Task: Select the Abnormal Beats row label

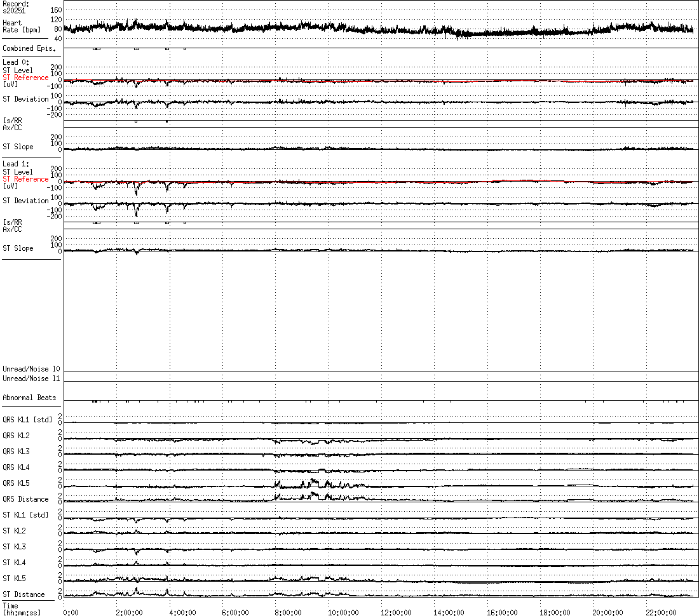Action: pos(29,398)
